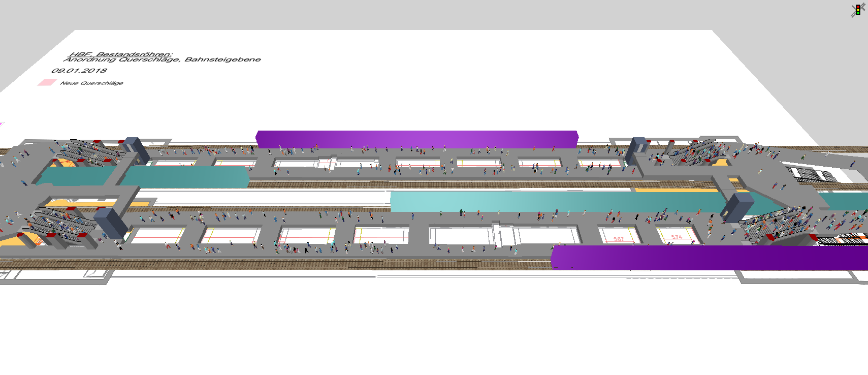This screenshot has height=375, width=868.
Task: Select the short teal block near left escalators
Action: (185, 177)
